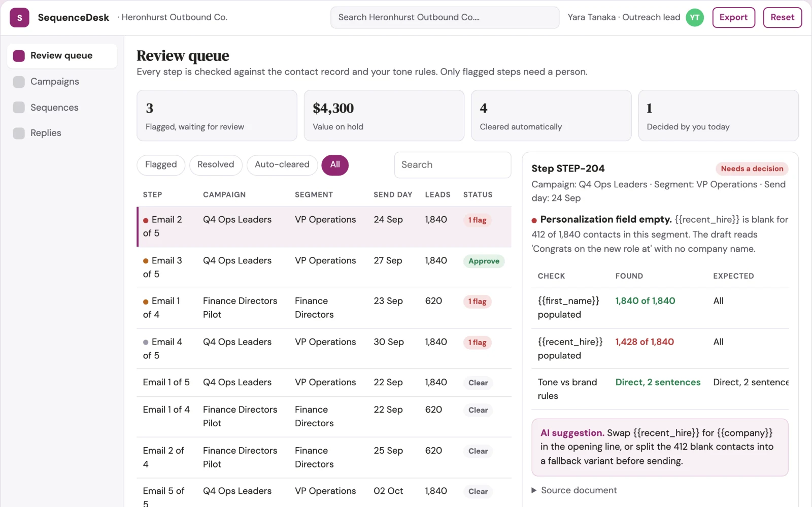The height and width of the screenshot is (507, 812).
Task: Open Replies in the sidebar
Action: (62, 133)
